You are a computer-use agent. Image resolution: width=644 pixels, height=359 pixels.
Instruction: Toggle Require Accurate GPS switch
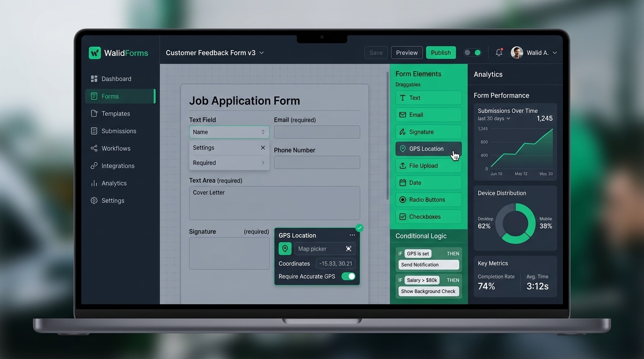click(348, 276)
